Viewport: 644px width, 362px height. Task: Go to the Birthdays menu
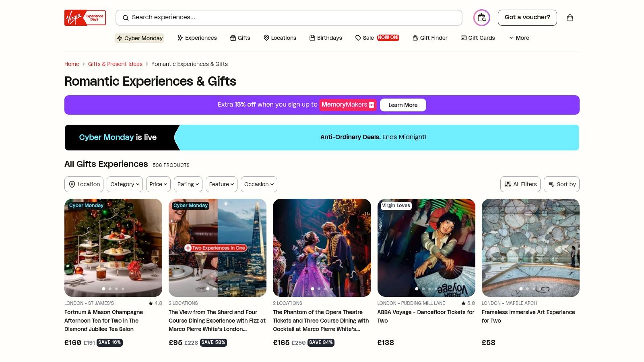coord(326,38)
